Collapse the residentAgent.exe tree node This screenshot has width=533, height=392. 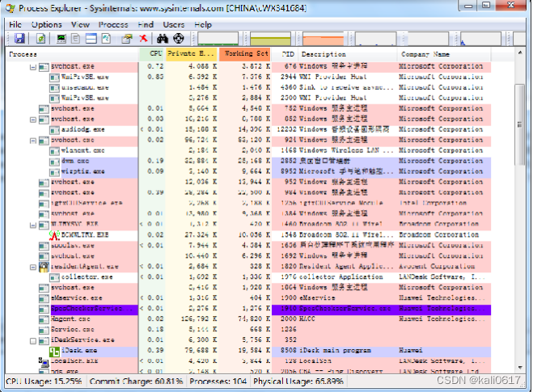(33, 268)
